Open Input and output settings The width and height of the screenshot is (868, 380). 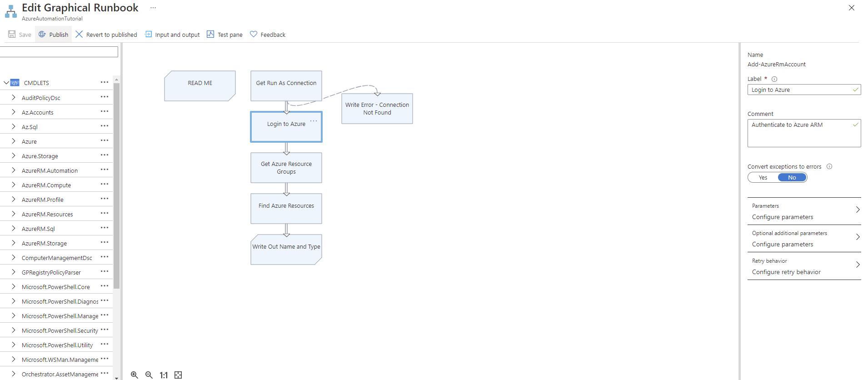172,35
